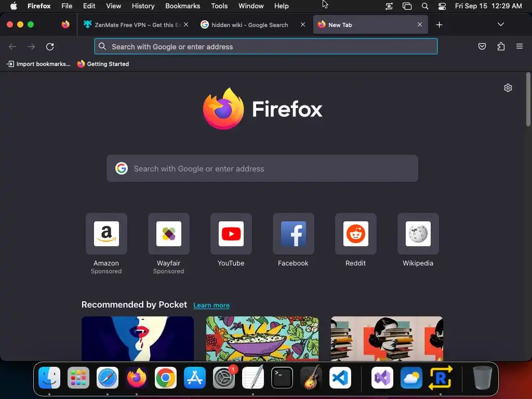532x399 pixels.
Task: Open the Bookmarks menu
Action: coord(182,6)
